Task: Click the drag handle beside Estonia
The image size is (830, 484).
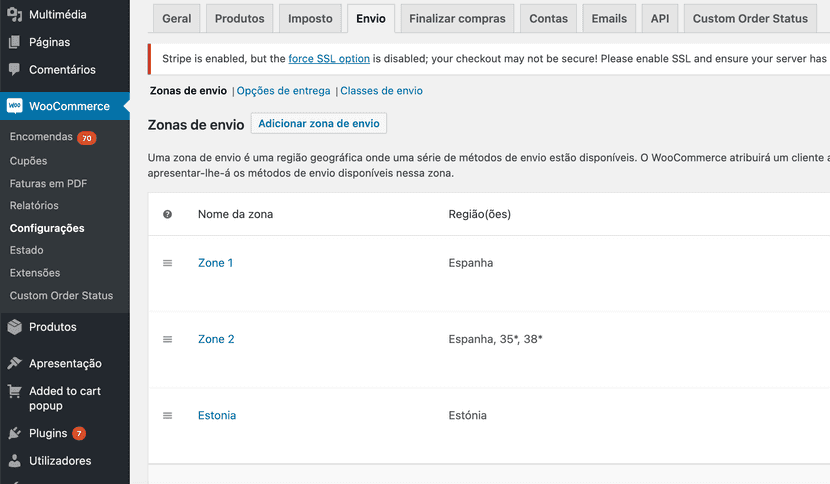Action: click(167, 415)
